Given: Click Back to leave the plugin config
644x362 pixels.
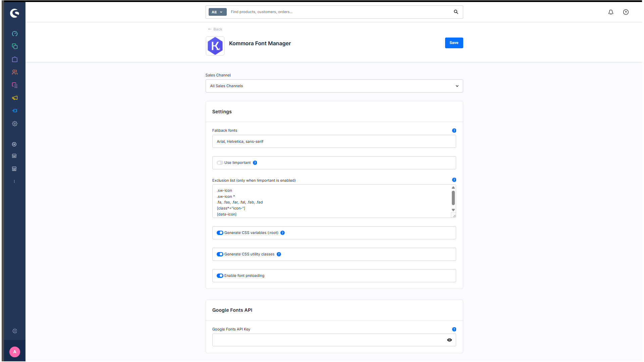Looking at the screenshot, I should tap(215, 29).
